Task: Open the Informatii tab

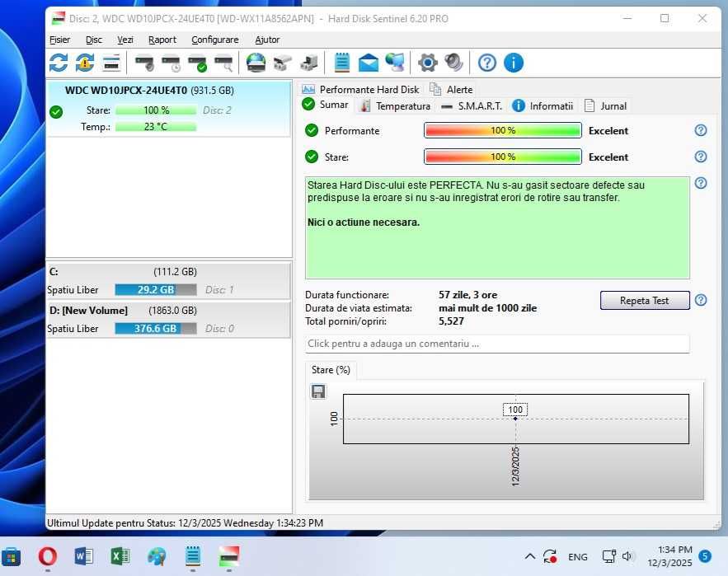Action: (542, 106)
